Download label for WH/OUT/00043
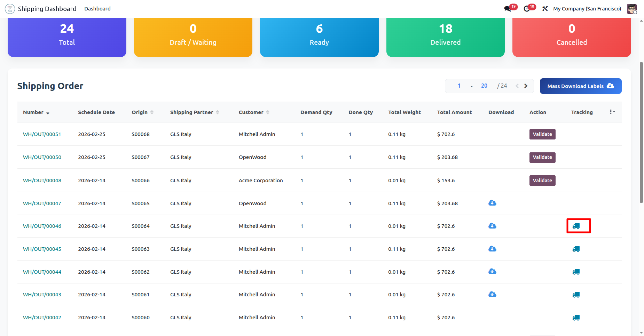Image resolution: width=644 pixels, height=336 pixels. 492,295
